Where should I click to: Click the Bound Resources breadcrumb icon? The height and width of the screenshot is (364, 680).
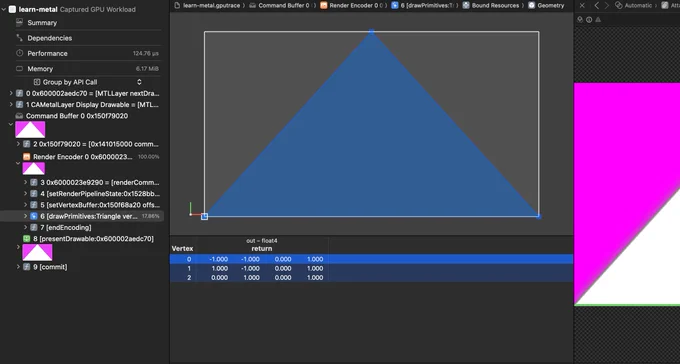click(466, 5)
